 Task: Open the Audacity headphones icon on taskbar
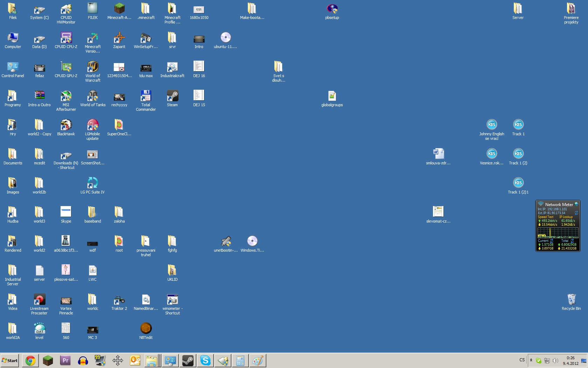click(83, 360)
